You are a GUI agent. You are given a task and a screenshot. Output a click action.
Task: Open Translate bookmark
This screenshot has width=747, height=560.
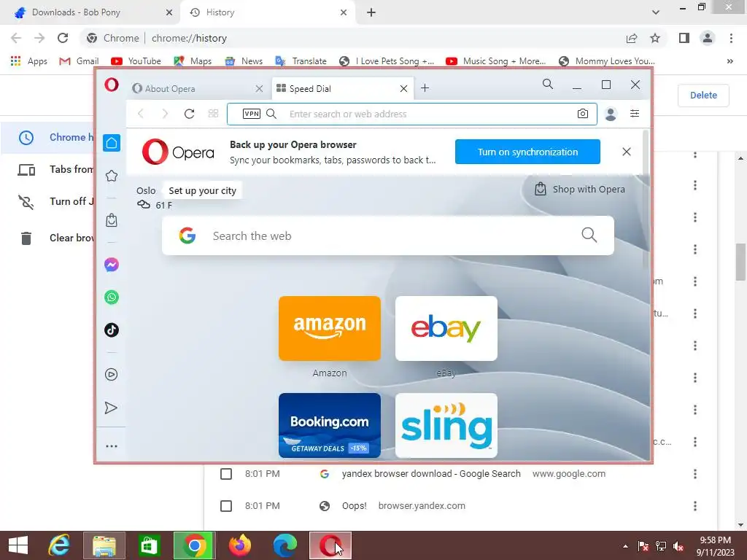pyautogui.click(x=301, y=61)
